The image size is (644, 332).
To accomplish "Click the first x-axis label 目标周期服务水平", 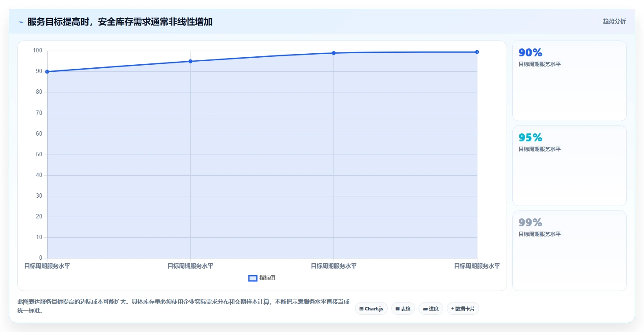I will (x=47, y=266).
